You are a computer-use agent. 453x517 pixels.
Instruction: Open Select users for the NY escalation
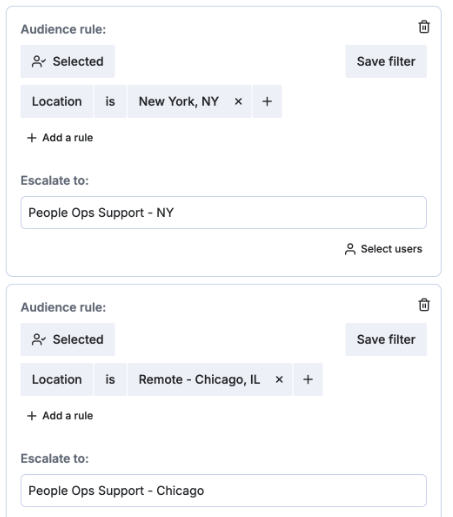383,249
